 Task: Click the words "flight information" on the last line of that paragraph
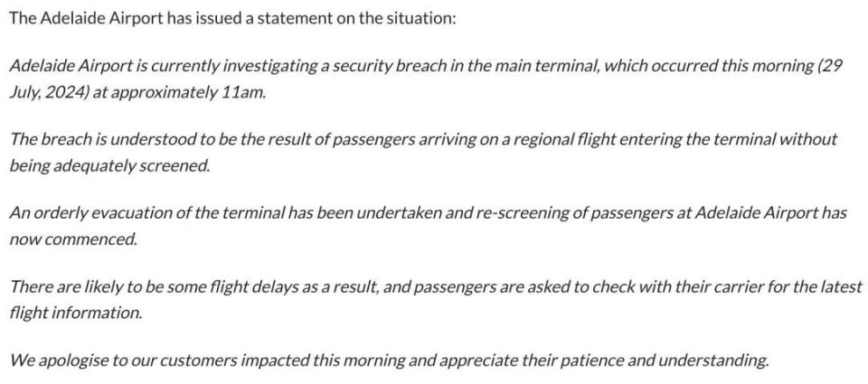pyautogui.click(x=75, y=313)
